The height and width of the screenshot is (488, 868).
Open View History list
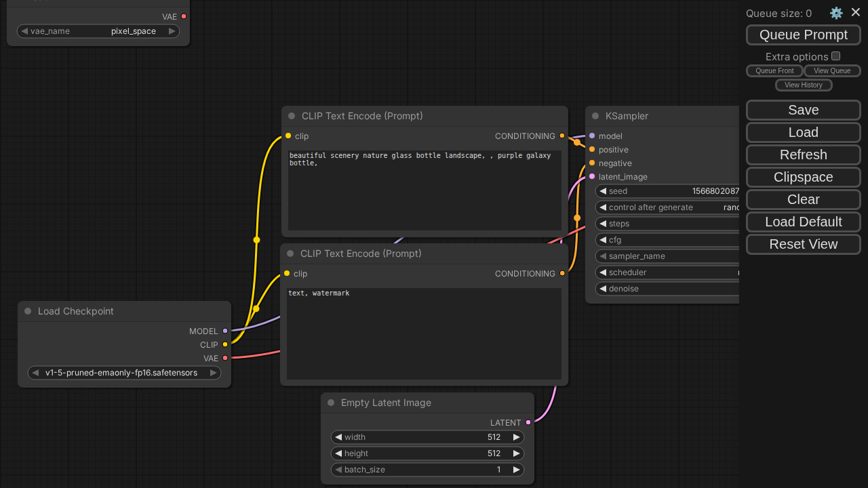pos(803,85)
